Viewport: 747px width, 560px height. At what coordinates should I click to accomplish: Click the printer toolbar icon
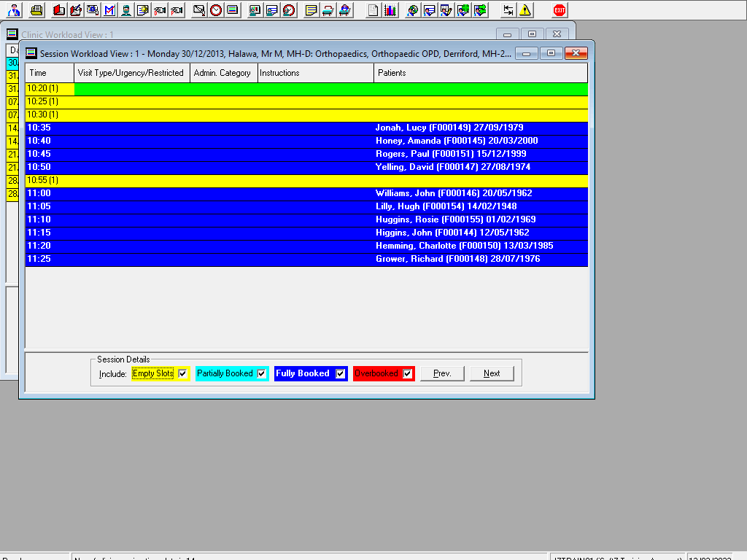[x=36, y=10]
